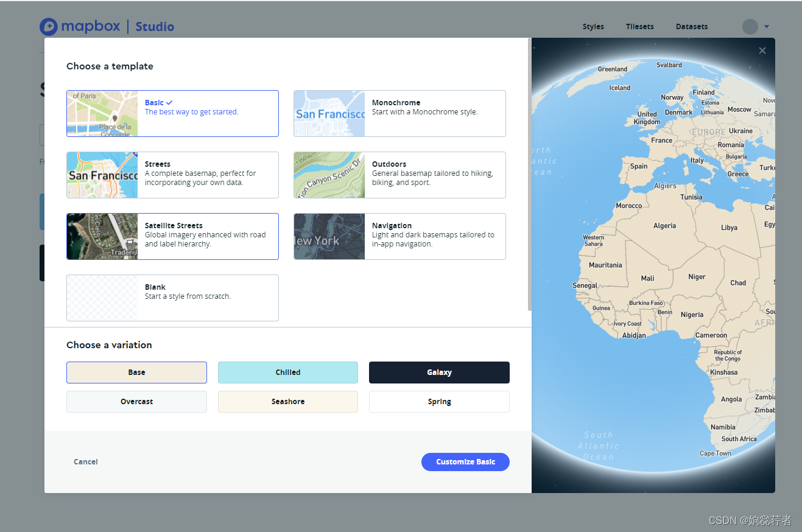Click the France label on globe
Viewport: 802px width, 532px height.
[661, 140]
